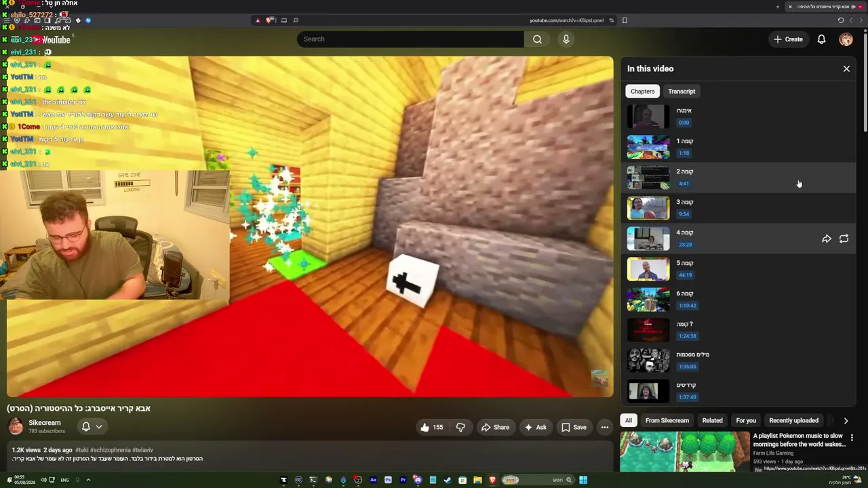The height and width of the screenshot is (488, 868).
Task: Reload the page from browser toolbar
Action: click(841, 20)
